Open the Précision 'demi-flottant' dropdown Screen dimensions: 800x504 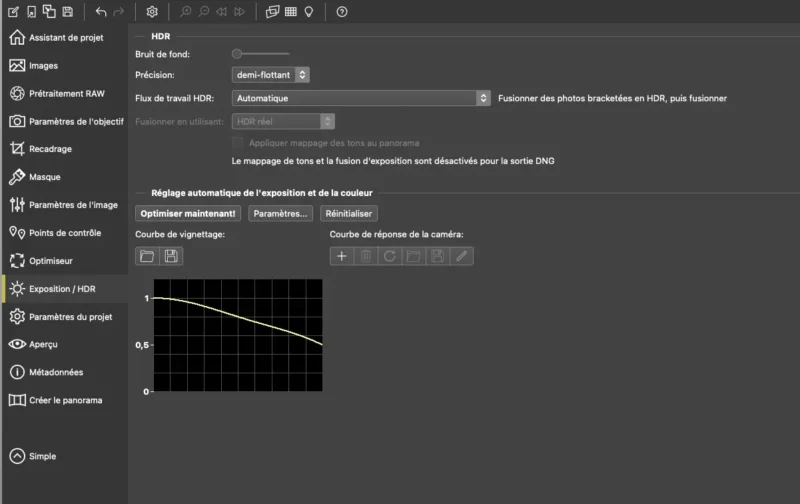270,75
